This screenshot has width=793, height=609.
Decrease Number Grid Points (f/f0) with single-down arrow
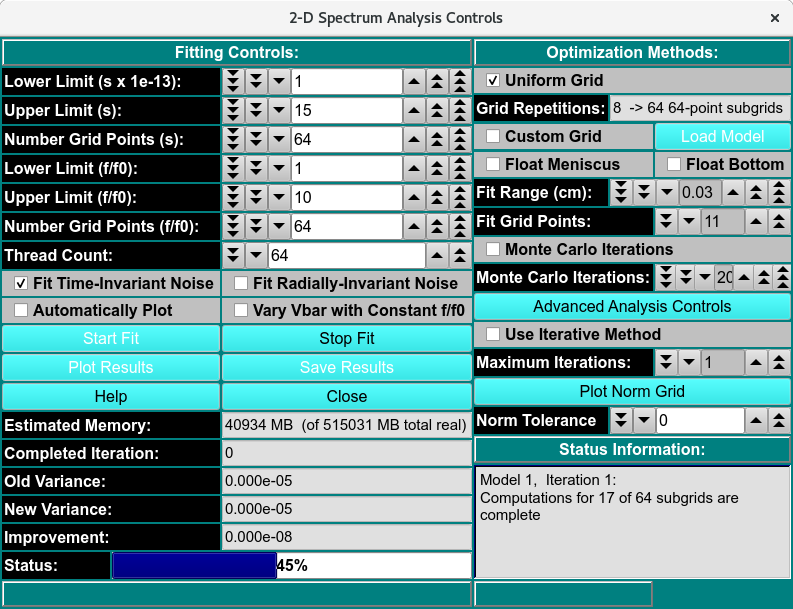[277, 227]
